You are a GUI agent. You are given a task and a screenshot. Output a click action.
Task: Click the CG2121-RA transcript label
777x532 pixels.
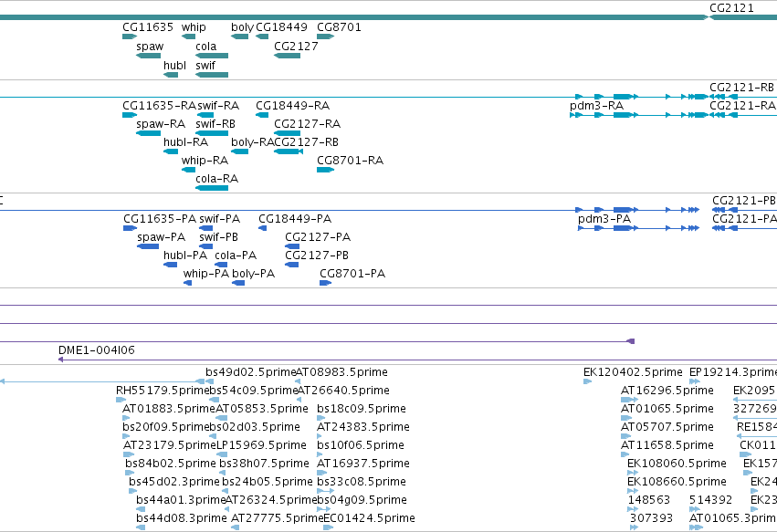tap(742, 106)
